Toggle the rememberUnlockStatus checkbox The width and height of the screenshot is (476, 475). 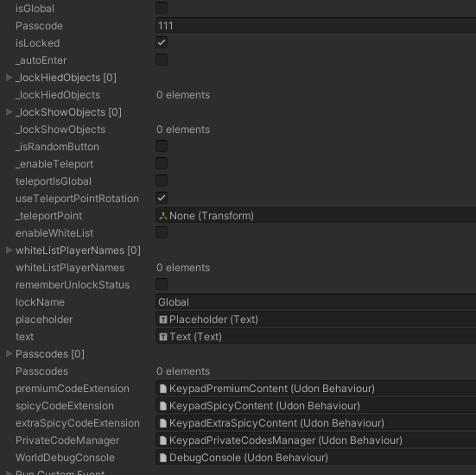162,285
